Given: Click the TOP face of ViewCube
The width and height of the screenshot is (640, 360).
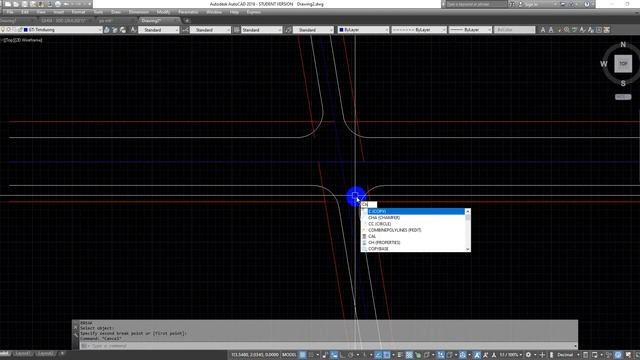Looking at the screenshot, I should [623, 64].
